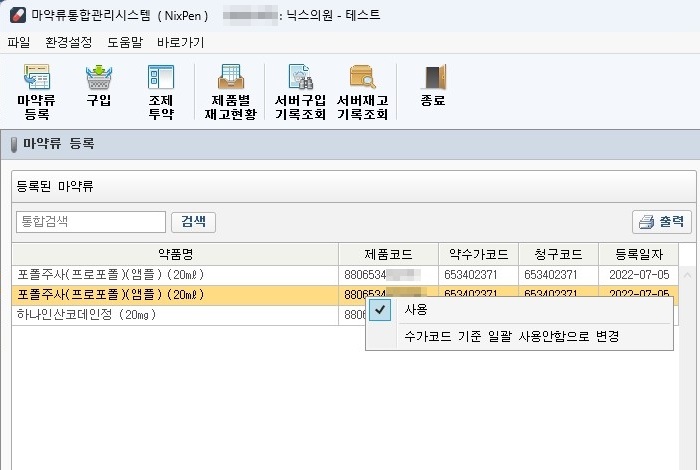
Task: Select the 하나인산코데인정 (20mg) row
Action: coord(175,315)
